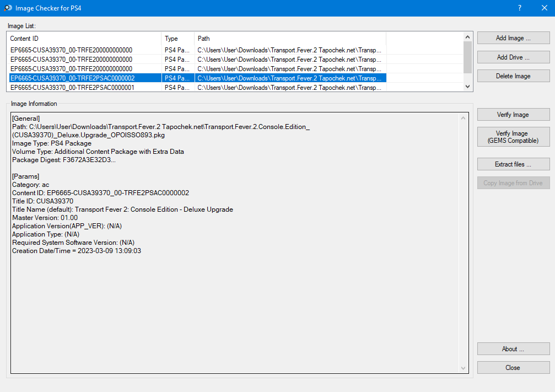The height and width of the screenshot is (392, 555).
Task: Click the Title Name (default) line
Action: [x=122, y=210]
